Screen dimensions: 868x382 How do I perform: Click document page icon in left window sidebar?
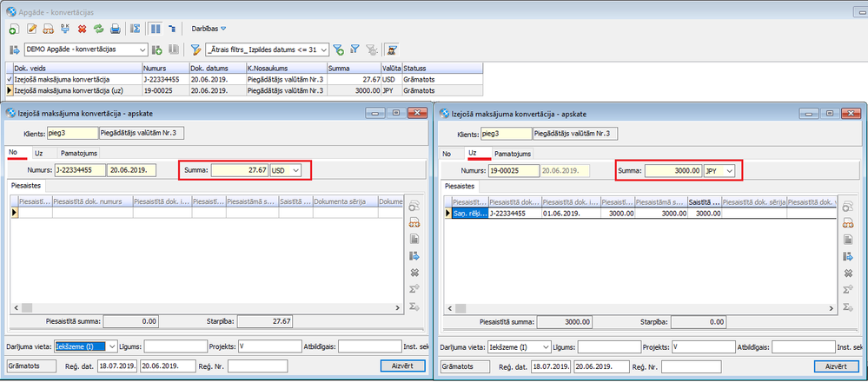414,240
